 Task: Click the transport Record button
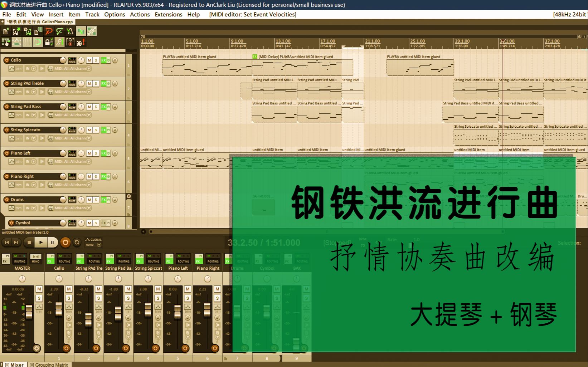coord(65,242)
